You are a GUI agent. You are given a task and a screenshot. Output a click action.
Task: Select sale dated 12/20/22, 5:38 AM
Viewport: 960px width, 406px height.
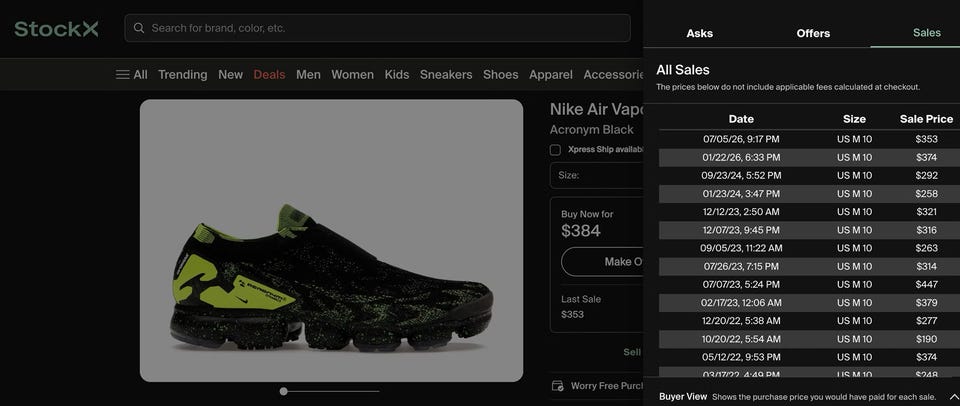click(x=809, y=320)
